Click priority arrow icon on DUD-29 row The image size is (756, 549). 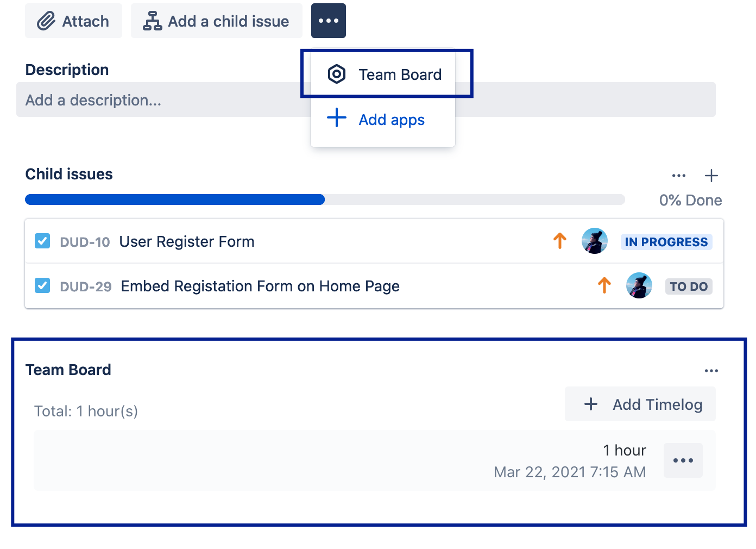click(604, 285)
